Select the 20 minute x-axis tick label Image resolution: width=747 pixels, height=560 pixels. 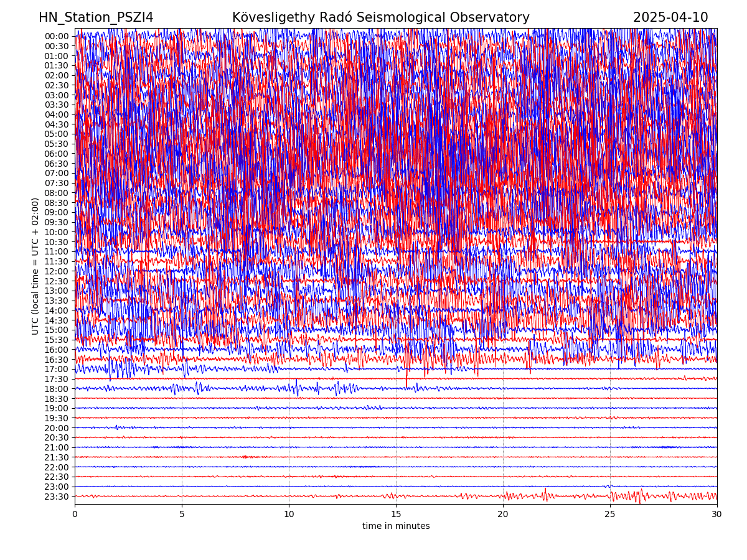[503, 514]
